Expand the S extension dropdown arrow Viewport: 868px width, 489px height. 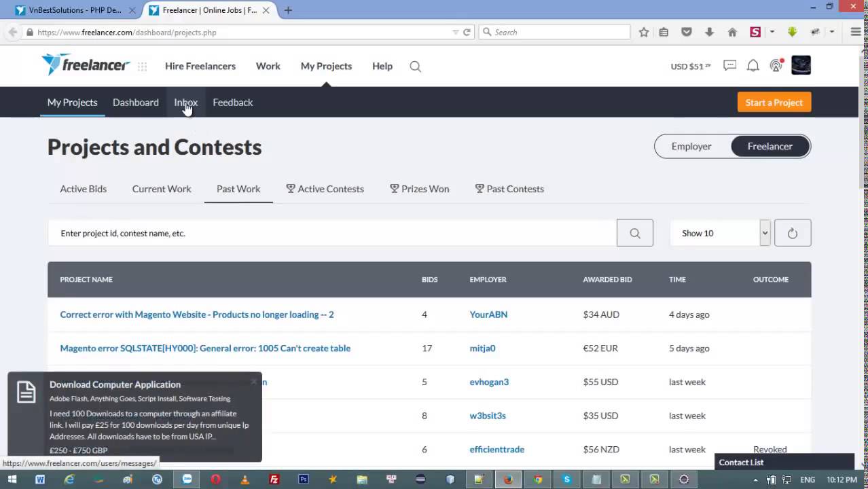coord(772,32)
